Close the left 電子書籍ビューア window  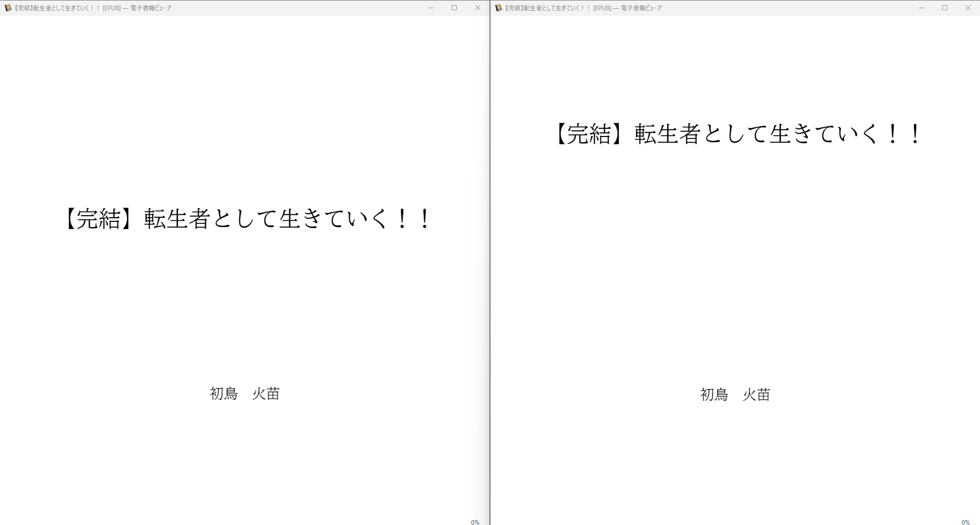click(478, 8)
